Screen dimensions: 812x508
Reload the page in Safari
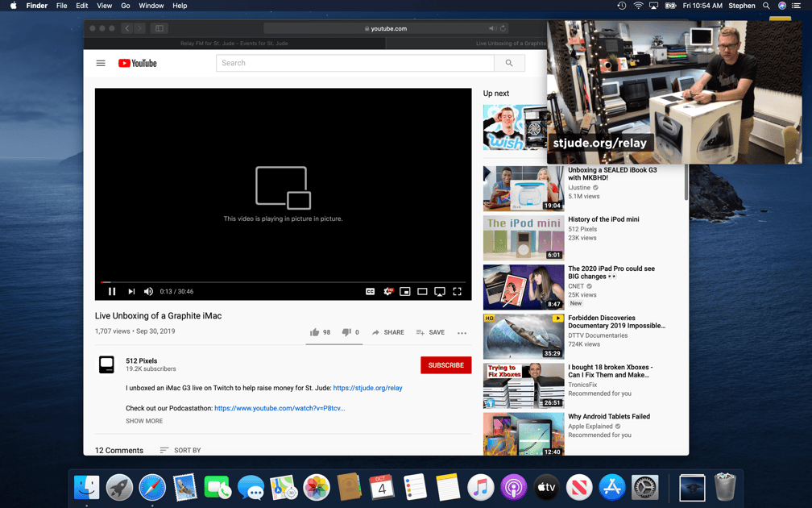pyautogui.click(x=503, y=28)
